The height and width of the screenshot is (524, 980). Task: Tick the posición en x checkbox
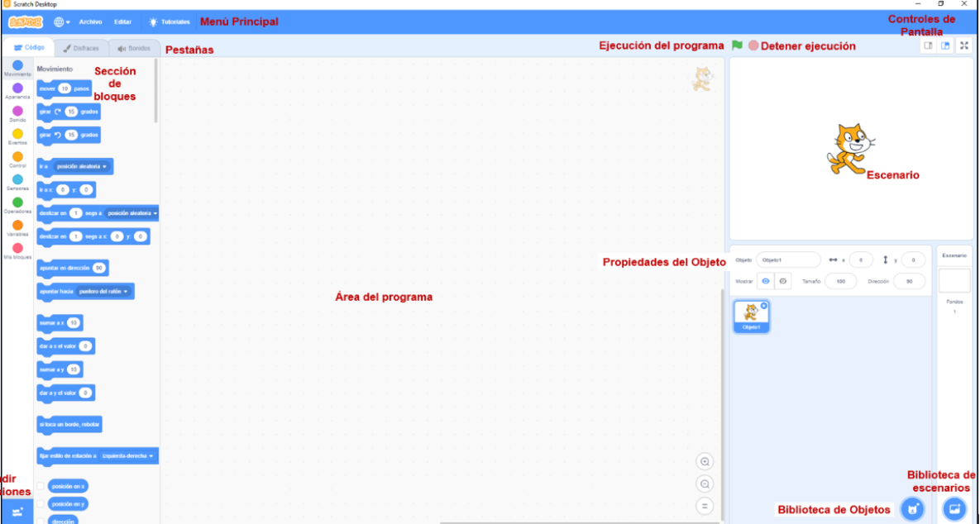click(41, 486)
